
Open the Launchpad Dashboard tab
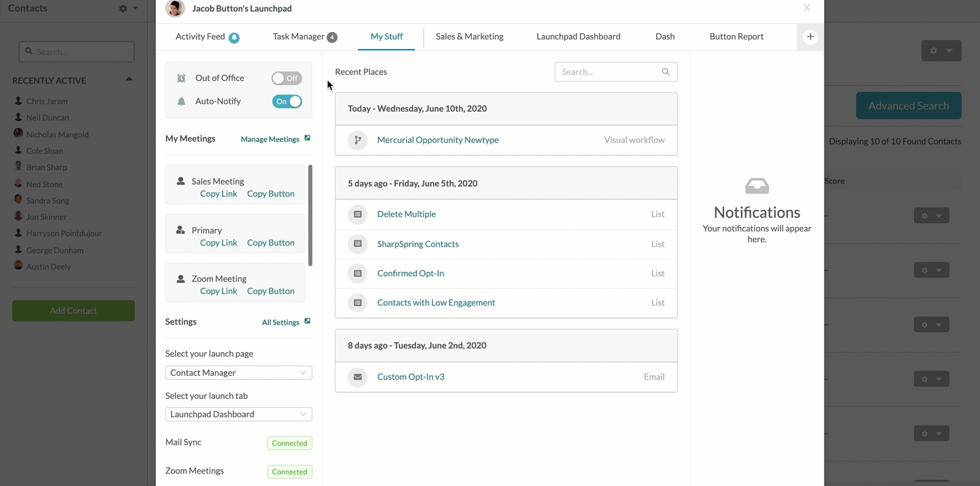pyautogui.click(x=578, y=37)
